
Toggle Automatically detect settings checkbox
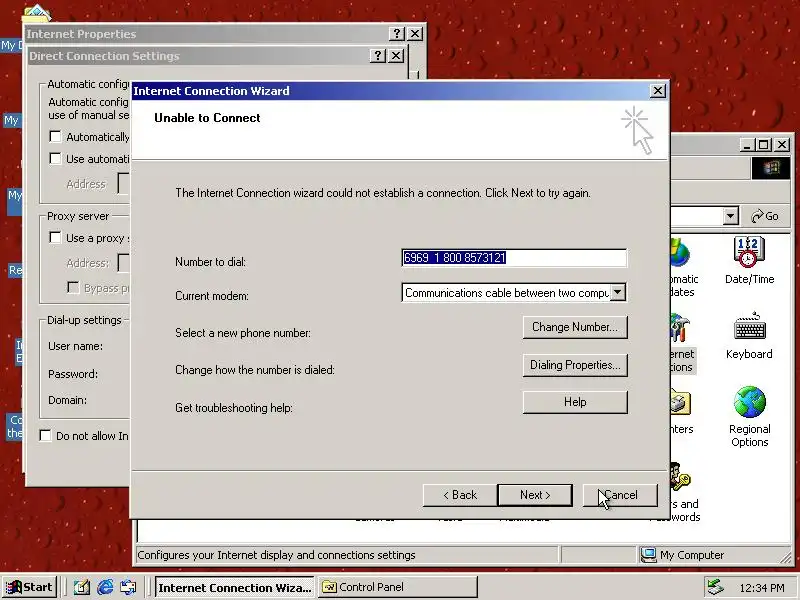point(55,137)
